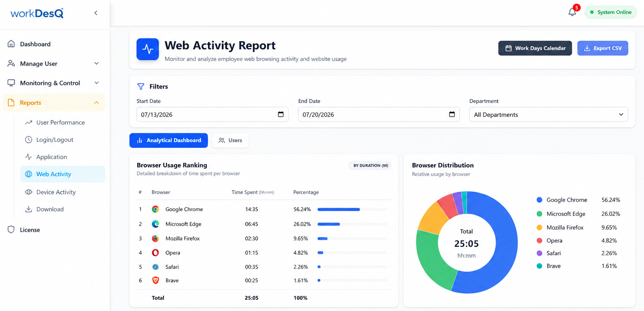
Task: Switch to the Users tab
Action: pyautogui.click(x=230, y=140)
